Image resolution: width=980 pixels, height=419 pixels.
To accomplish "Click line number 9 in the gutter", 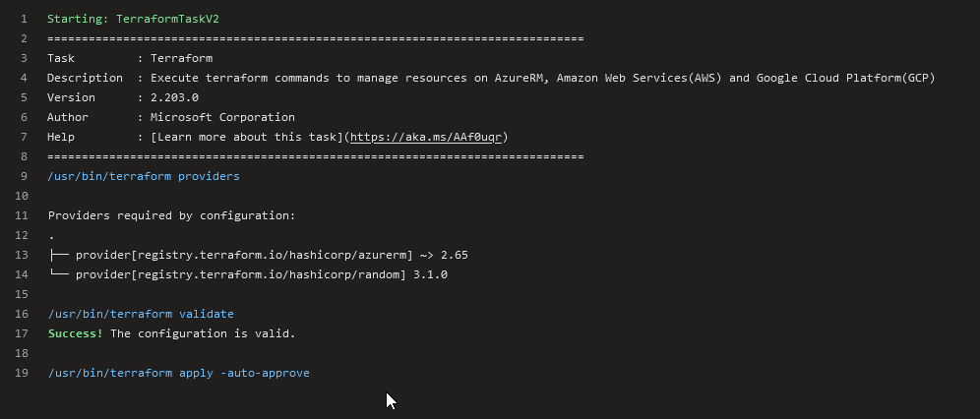I will [24, 176].
